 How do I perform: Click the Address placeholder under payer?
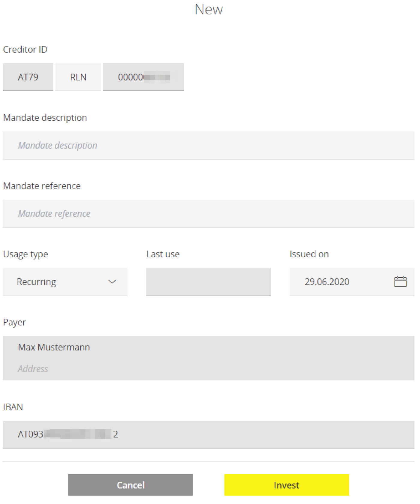coord(33,369)
